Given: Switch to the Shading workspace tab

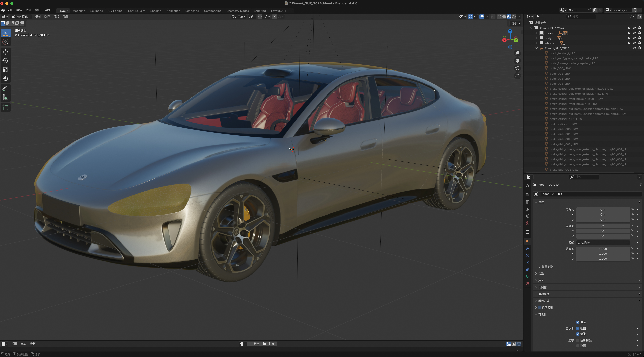Looking at the screenshot, I should click(156, 11).
